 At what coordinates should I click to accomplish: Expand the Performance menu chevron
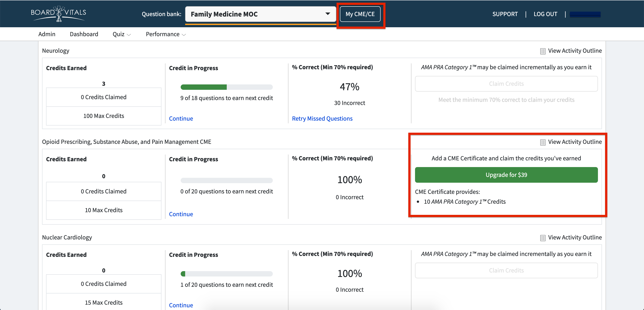(184, 35)
